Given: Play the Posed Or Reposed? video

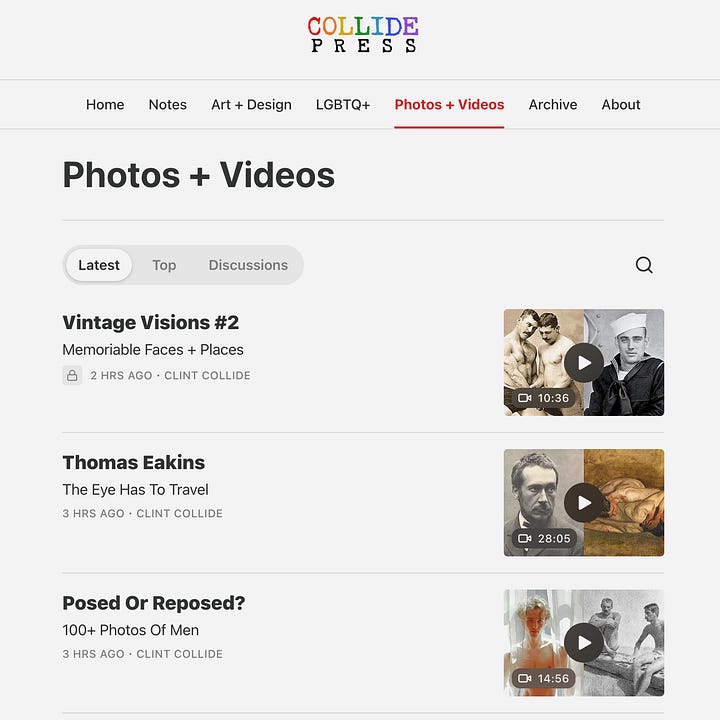Looking at the screenshot, I should pos(584,643).
